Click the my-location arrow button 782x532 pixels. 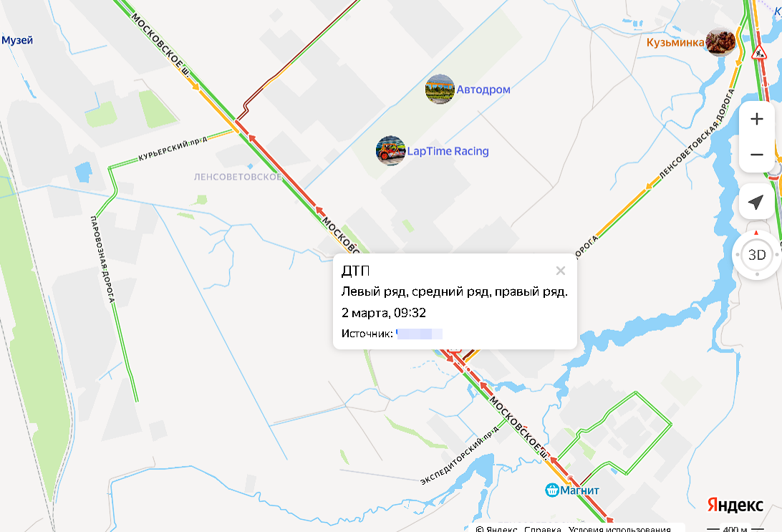[756, 201]
